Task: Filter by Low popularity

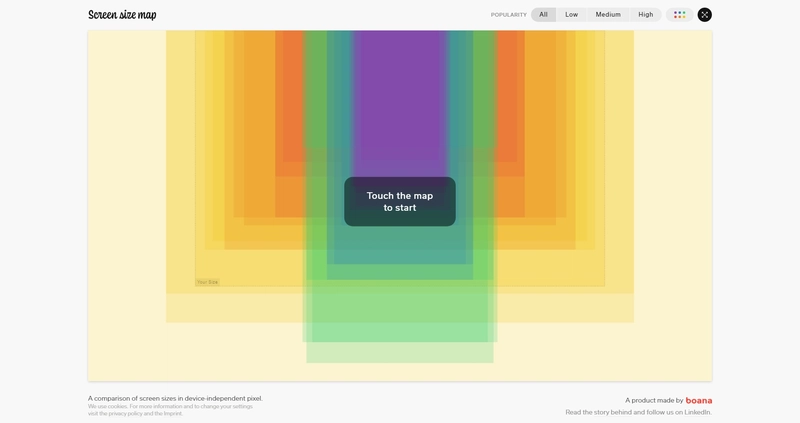Action: (571, 15)
